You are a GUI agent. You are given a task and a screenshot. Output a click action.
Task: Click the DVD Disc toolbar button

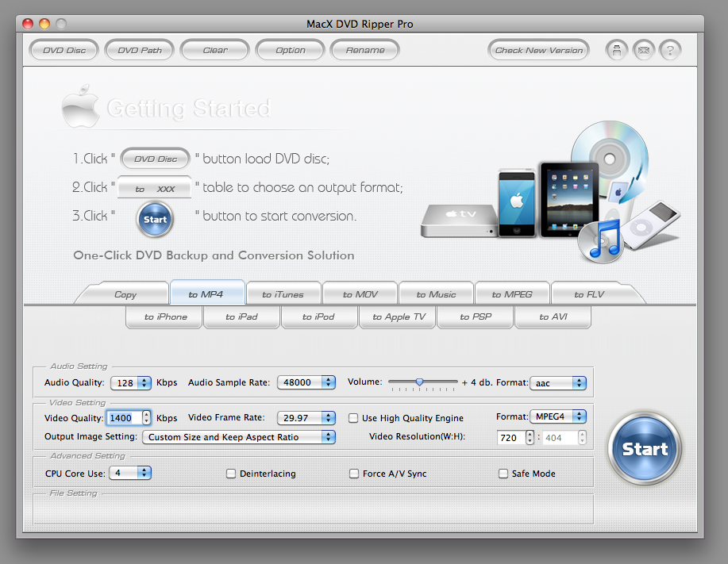coord(64,50)
